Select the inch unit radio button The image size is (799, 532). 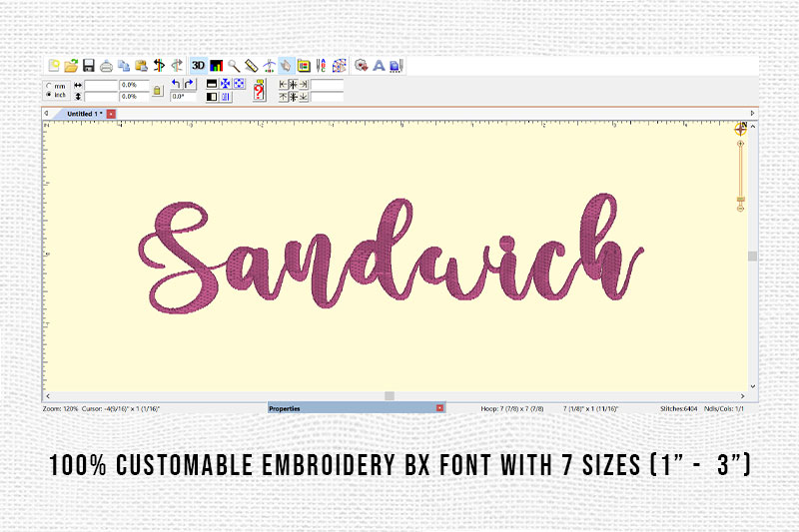pos(49,95)
